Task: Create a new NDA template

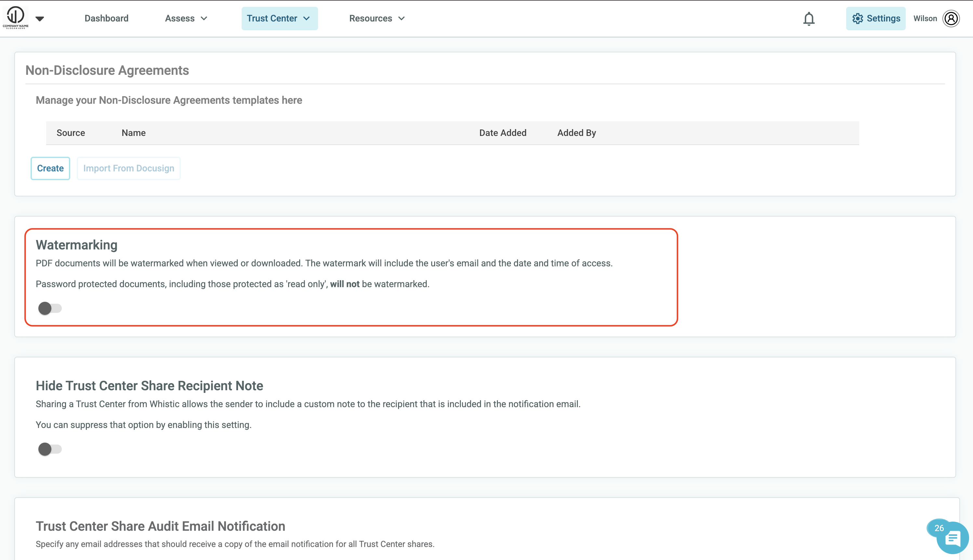Action: tap(50, 168)
